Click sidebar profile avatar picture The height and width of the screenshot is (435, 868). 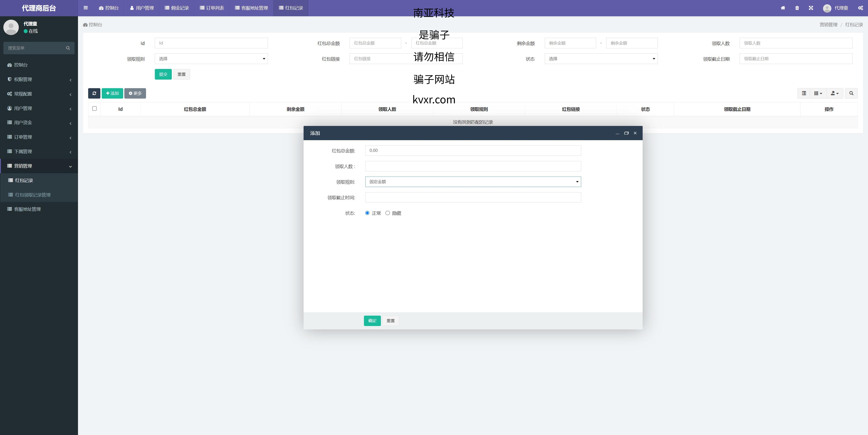[11, 27]
